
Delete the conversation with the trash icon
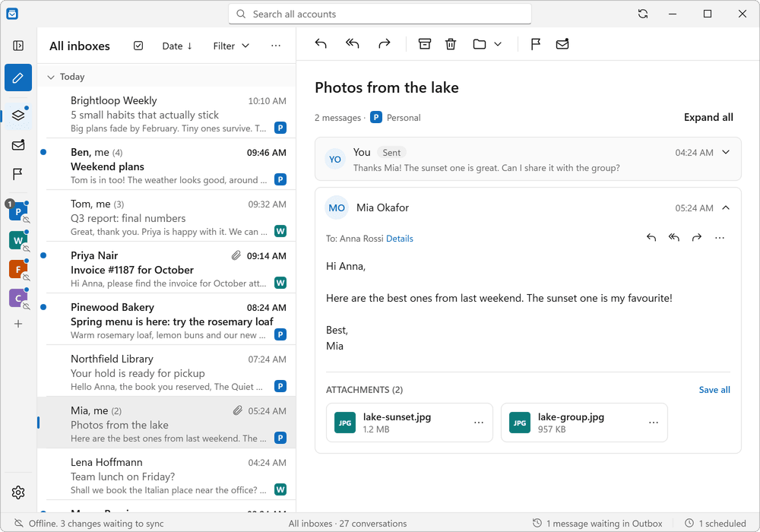pos(451,44)
